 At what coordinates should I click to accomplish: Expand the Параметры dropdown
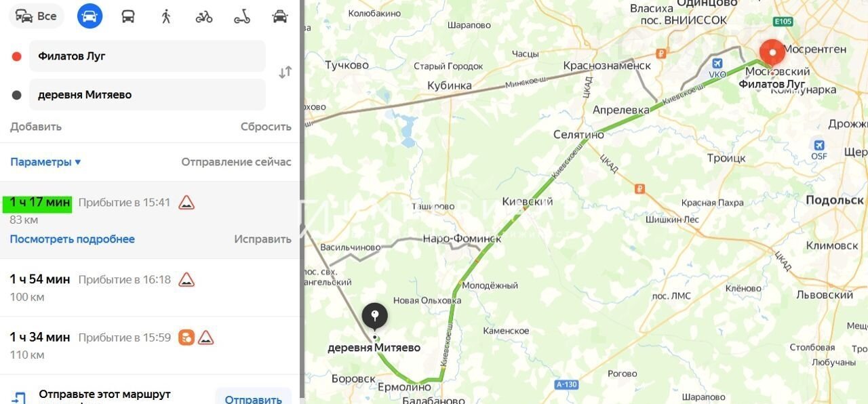click(x=45, y=162)
